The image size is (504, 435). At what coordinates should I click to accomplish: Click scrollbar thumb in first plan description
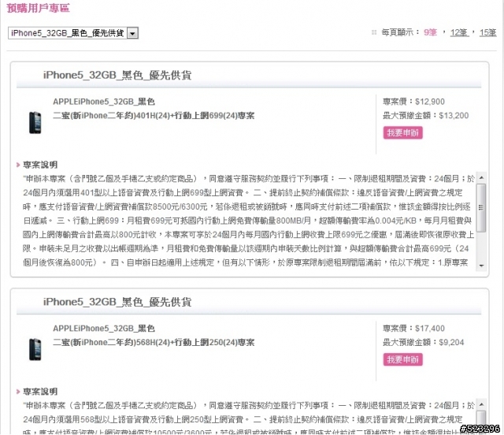coord(481,207)
